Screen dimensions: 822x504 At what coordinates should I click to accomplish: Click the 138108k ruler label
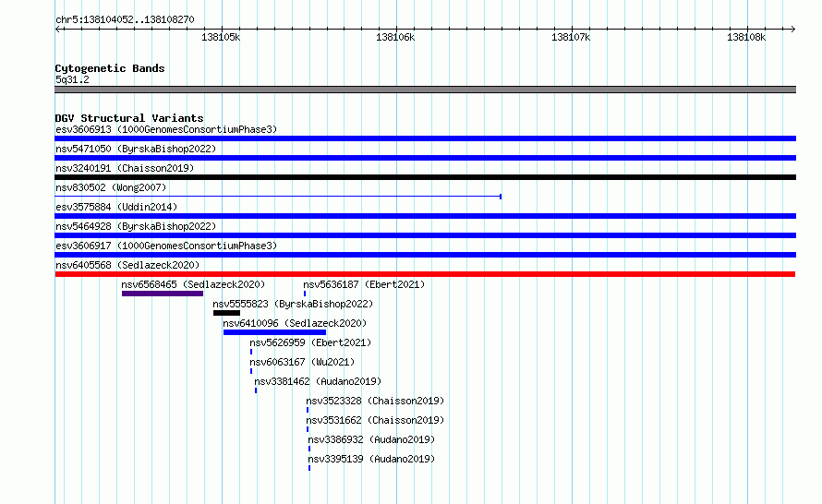click(746, 37)
